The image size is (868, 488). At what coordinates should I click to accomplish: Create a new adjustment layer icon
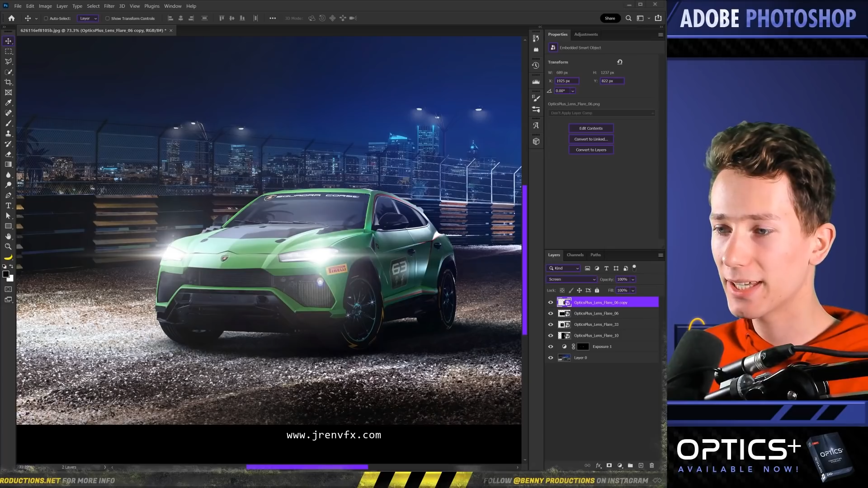(620, 465)
